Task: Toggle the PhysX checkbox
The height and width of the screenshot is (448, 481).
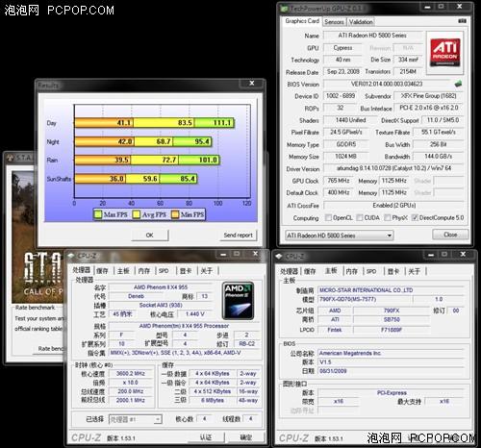Action: [388, 217]
